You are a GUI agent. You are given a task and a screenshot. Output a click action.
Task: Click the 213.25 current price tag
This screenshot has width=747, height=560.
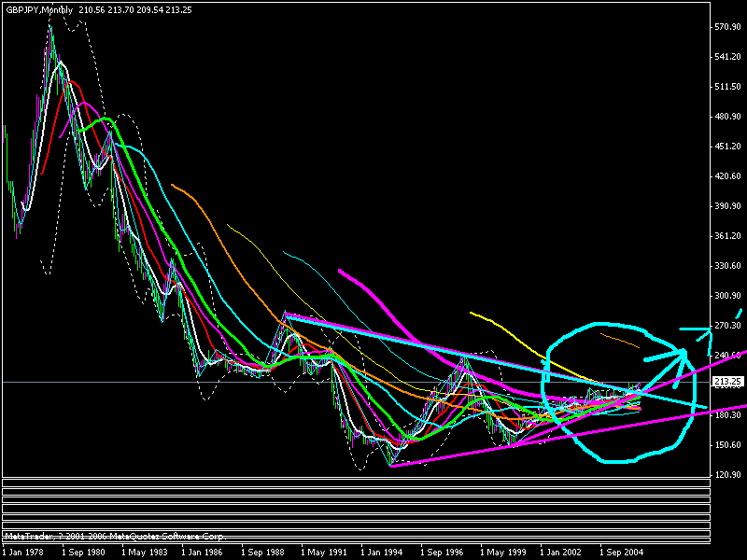(726, 382)
